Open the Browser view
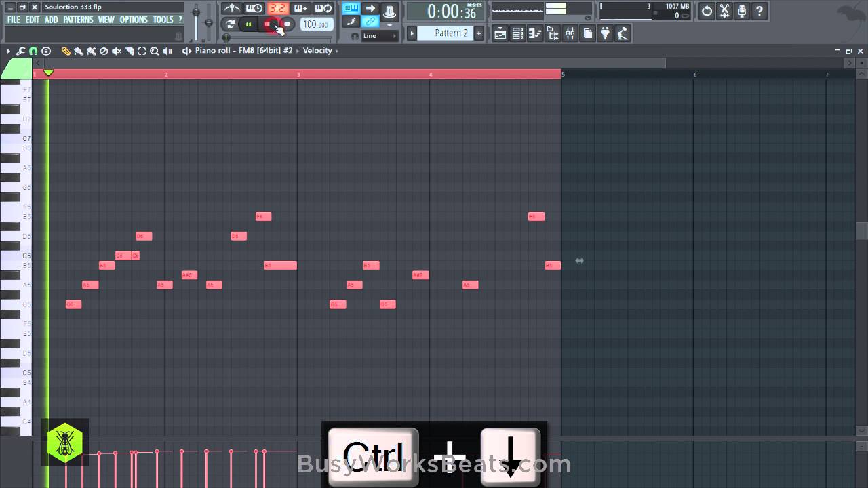868x488 pixels. (x=553, y=33)
